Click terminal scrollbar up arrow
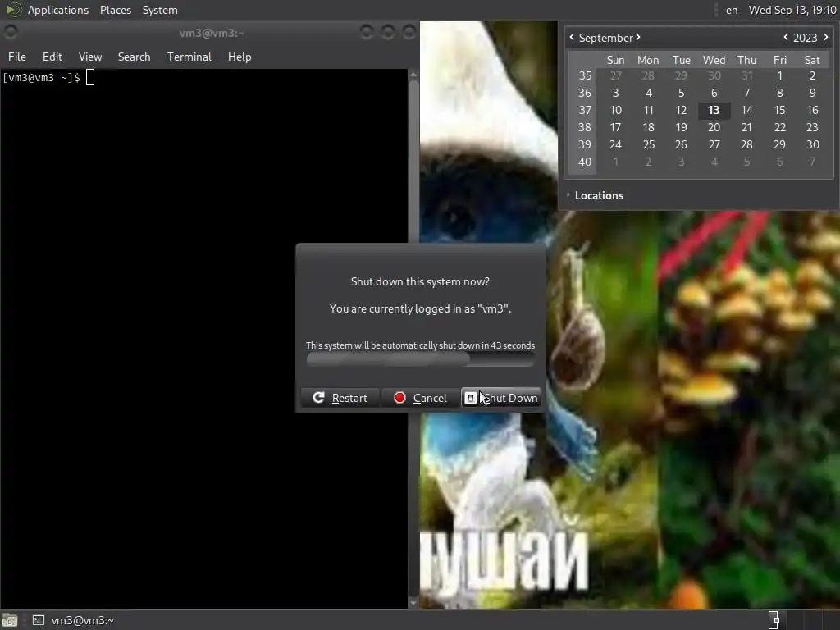Image resolution: width=840 pixels, height=630 pixels. 413,75
